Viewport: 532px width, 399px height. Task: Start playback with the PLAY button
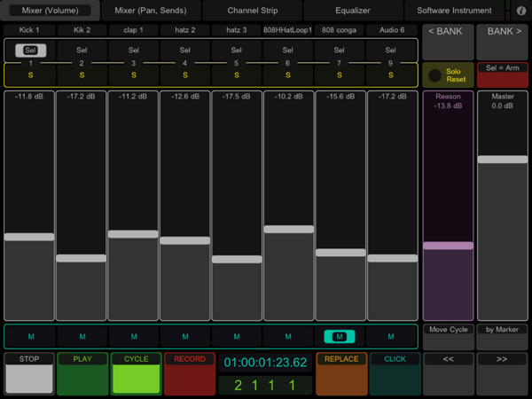pyautogui.click(x=82, y=373)
